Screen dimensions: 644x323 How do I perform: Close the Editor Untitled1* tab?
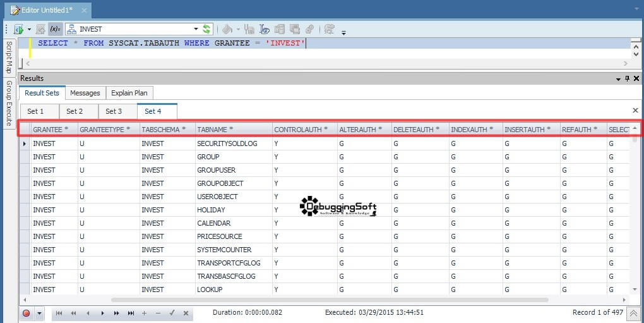tap(84, 10)
